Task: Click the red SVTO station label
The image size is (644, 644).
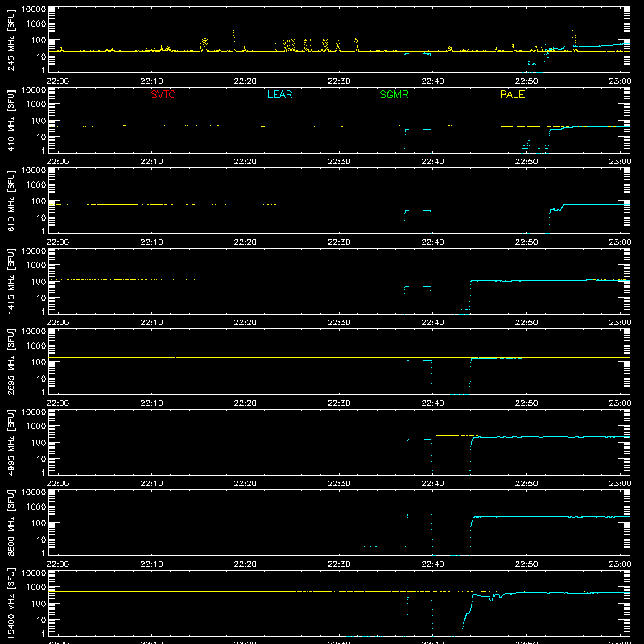Action: [x=163, y=94]
